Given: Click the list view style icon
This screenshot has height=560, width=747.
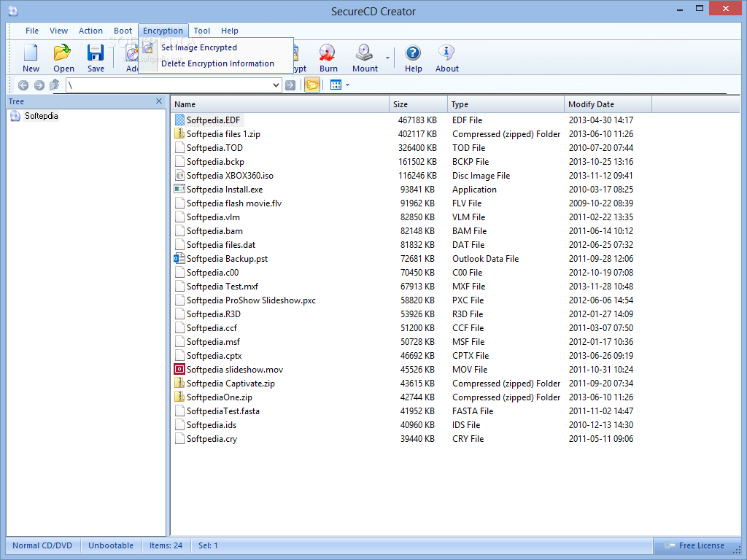Looking at the screenshot, I should tap(336, 85).
